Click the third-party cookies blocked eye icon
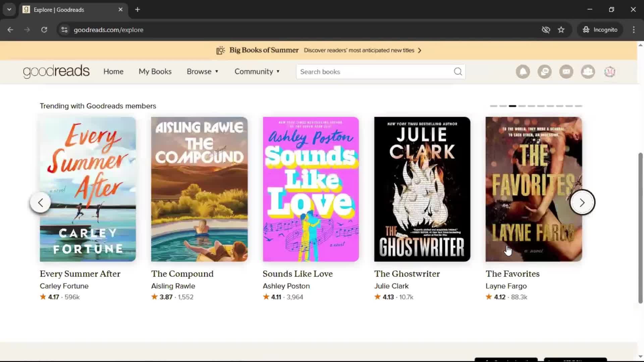The height and width of the screenshot is (362, 644). (546, 30)
